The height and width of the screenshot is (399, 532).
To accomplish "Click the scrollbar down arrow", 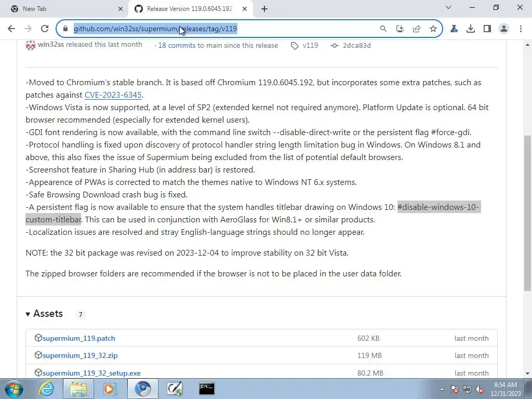I will pyautogui.click(x=527, y=374).
